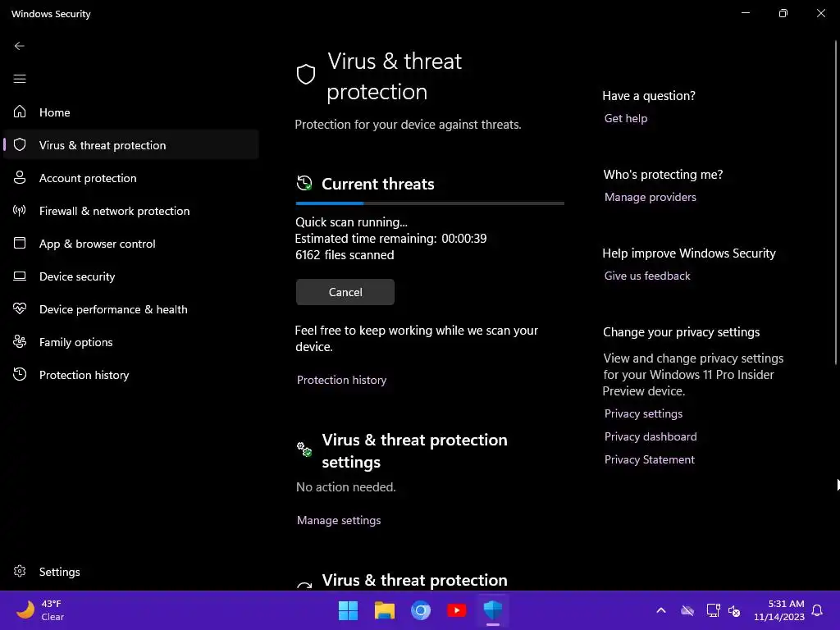Click the shield icon beside Virus & threat protection
Image resolution: width=840 pixels, height=630 pixels.
pos(20,144)
